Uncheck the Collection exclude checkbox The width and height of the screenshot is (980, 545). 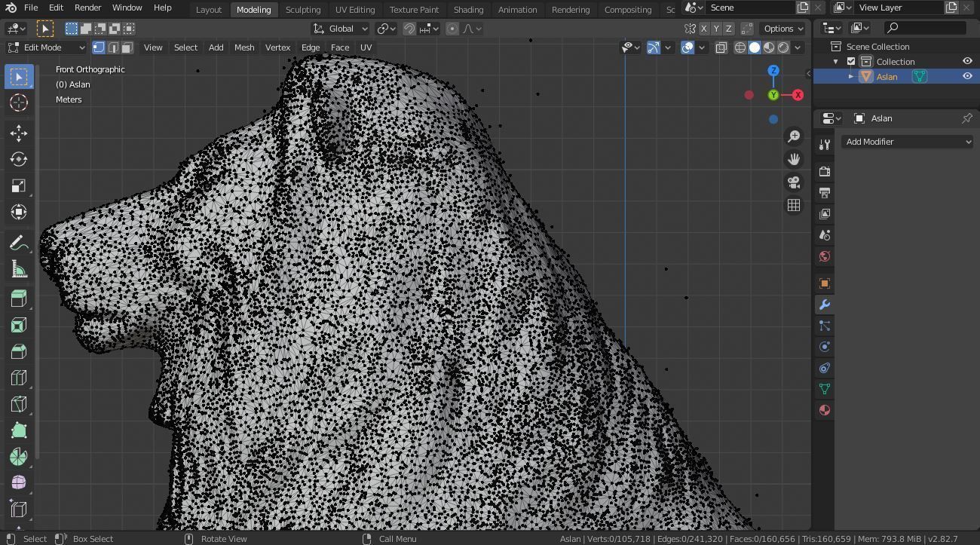(851, 62)
